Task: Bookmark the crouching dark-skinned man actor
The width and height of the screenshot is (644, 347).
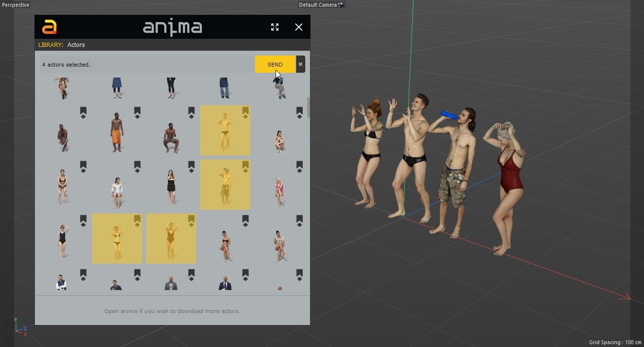Action: tap(83, 112)
